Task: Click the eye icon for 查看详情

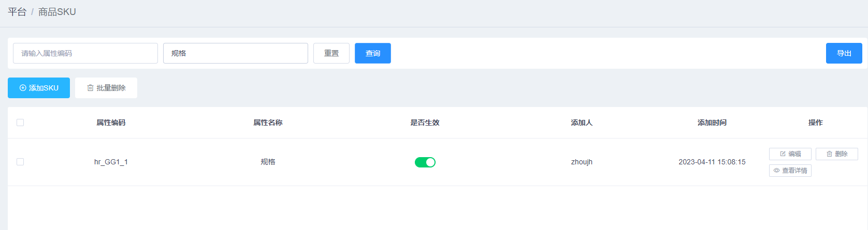Action: (x=776, y=171)
